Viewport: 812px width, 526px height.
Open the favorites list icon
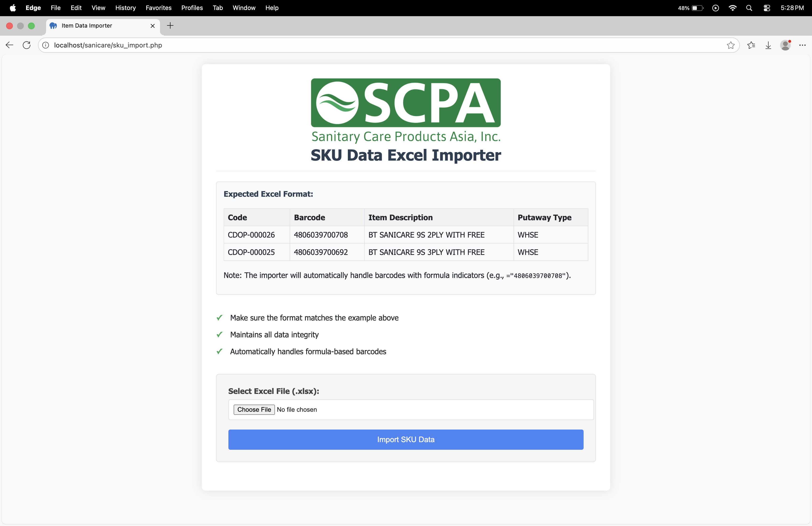click(751, 45)
